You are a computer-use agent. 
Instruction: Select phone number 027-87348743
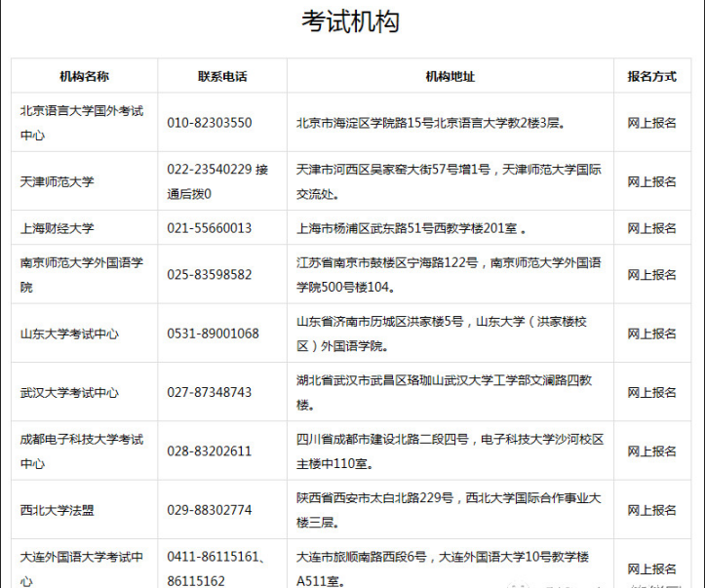click(x=210, y=392)
